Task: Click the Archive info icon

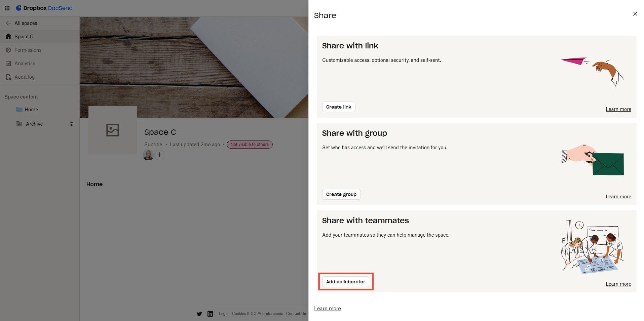Action: pyautogui.click(x=72, y=124)
